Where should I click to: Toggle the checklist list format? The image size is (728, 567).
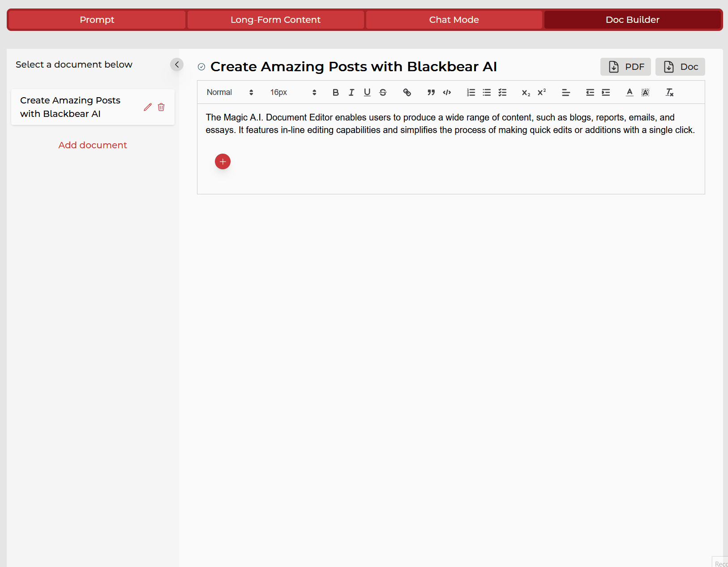click(x=502, y=92)
